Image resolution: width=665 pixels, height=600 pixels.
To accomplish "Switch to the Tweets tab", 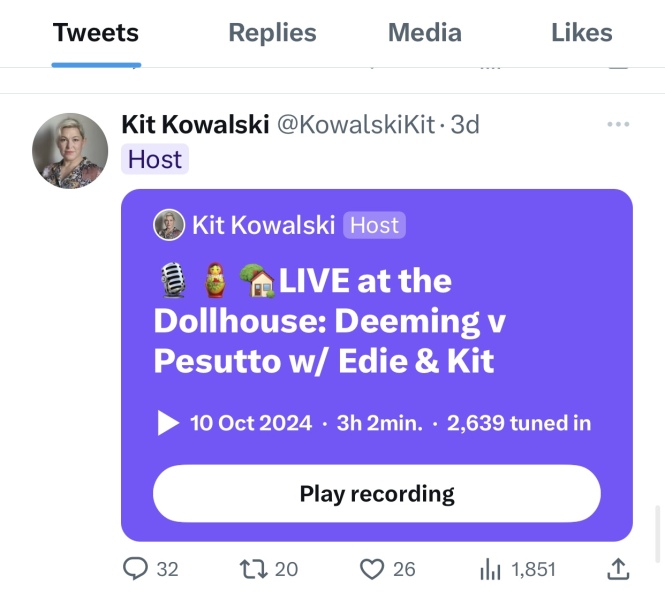I will pyautogui.click(x=96, y=33).
